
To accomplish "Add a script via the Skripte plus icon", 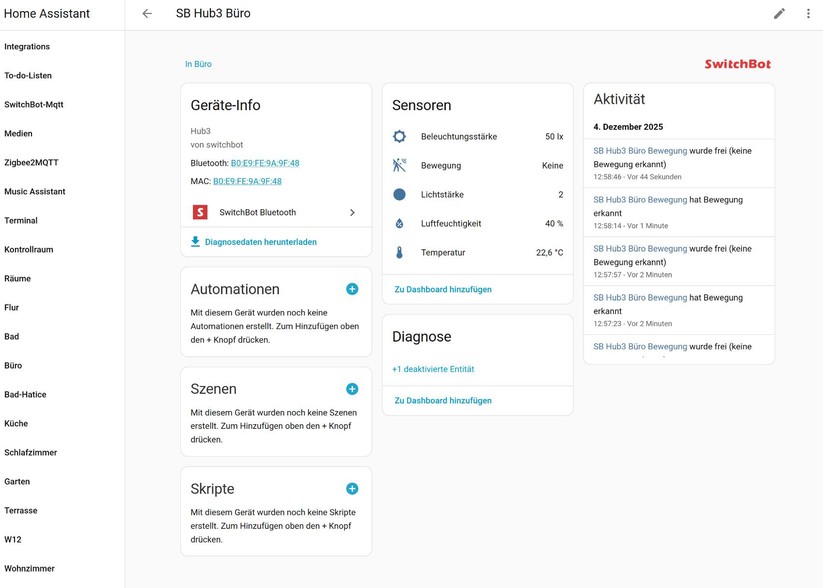I will (352, 489).
